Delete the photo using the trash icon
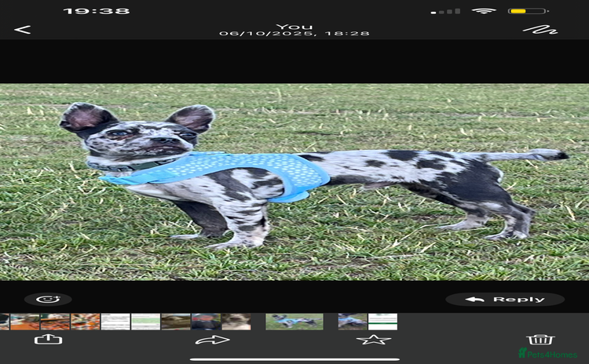Screen dimensions: 589x364 (540, 339)
